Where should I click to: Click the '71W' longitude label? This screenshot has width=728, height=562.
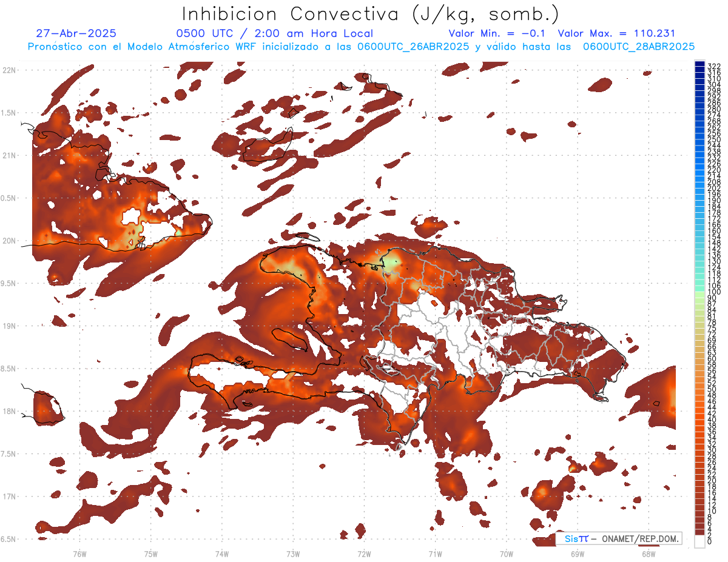435,554
